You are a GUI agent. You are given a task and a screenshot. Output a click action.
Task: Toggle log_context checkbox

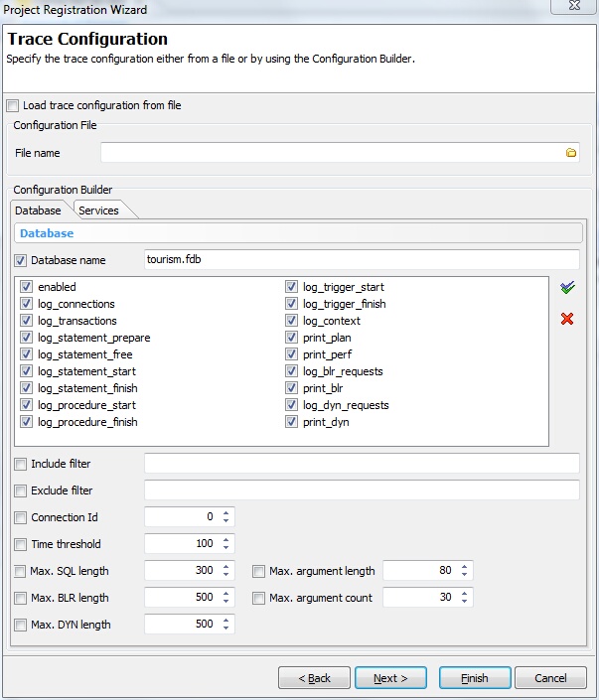point(291,321)
